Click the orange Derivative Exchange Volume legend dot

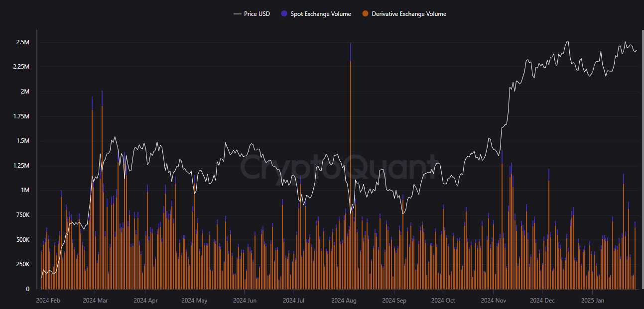(x=365, y=14)
